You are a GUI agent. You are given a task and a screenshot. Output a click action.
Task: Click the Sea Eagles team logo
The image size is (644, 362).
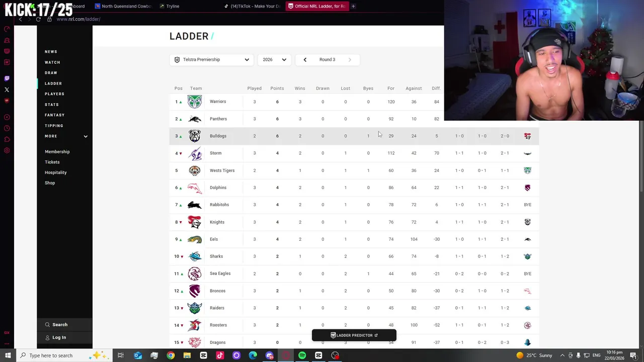click(x=195, y=274)
